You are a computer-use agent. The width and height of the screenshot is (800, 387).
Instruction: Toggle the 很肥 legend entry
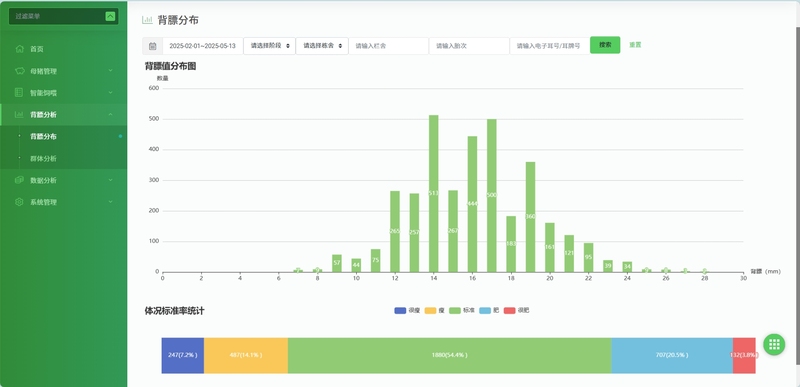516,310
